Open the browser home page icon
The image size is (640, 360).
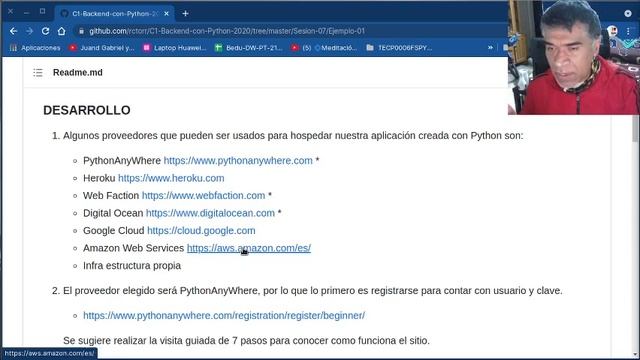[61, 31]
